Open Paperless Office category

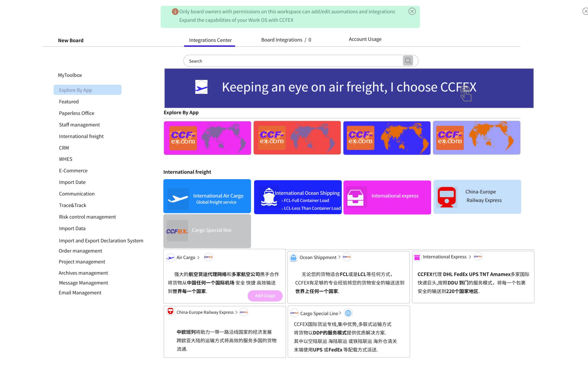77,113
